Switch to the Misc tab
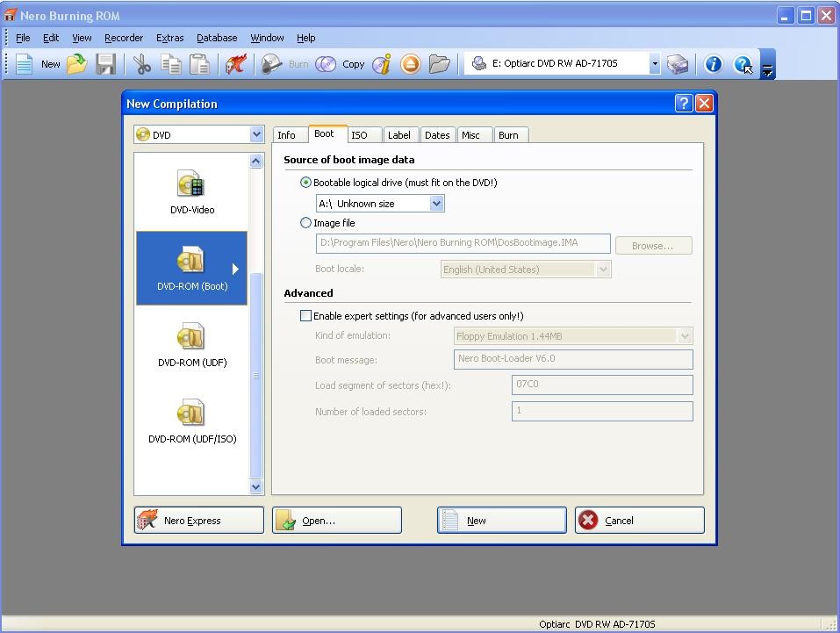The image size is (840, 633). point(475,135)
